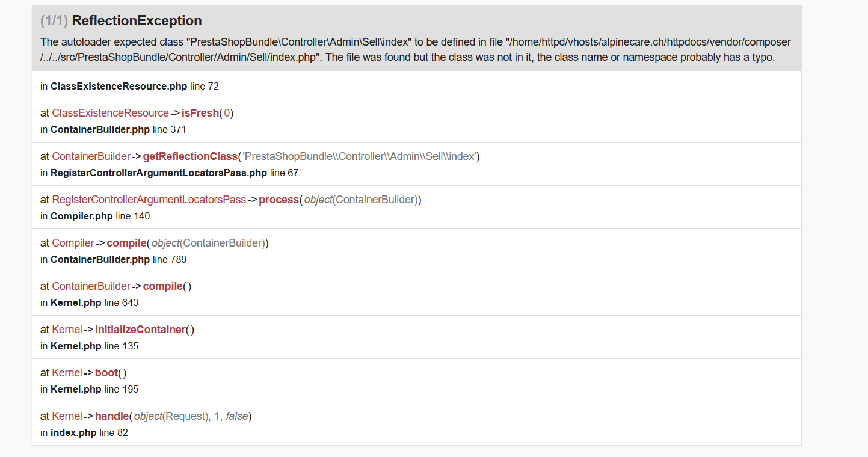Click the ReflectionException heading

point(137,20)
